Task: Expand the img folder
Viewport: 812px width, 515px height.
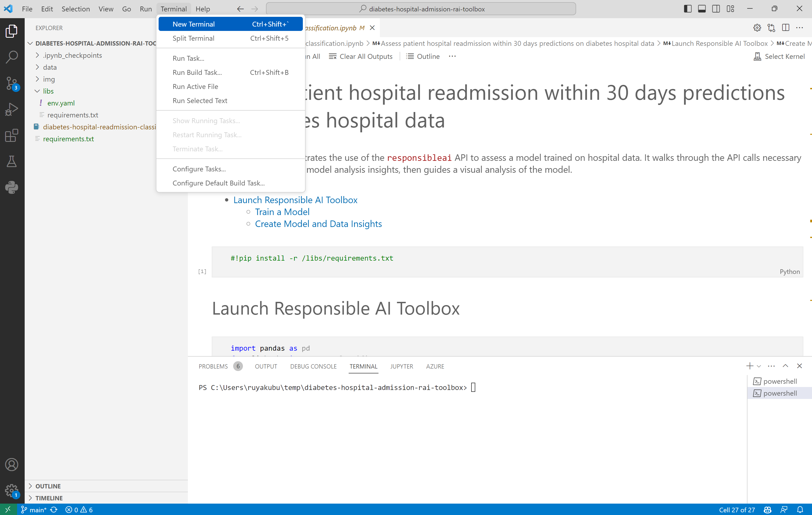Action: [49, 79]
